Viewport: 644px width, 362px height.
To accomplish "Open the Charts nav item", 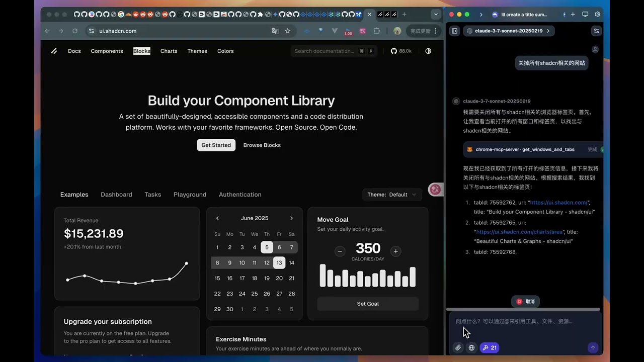I will click(x=169, y=51).
